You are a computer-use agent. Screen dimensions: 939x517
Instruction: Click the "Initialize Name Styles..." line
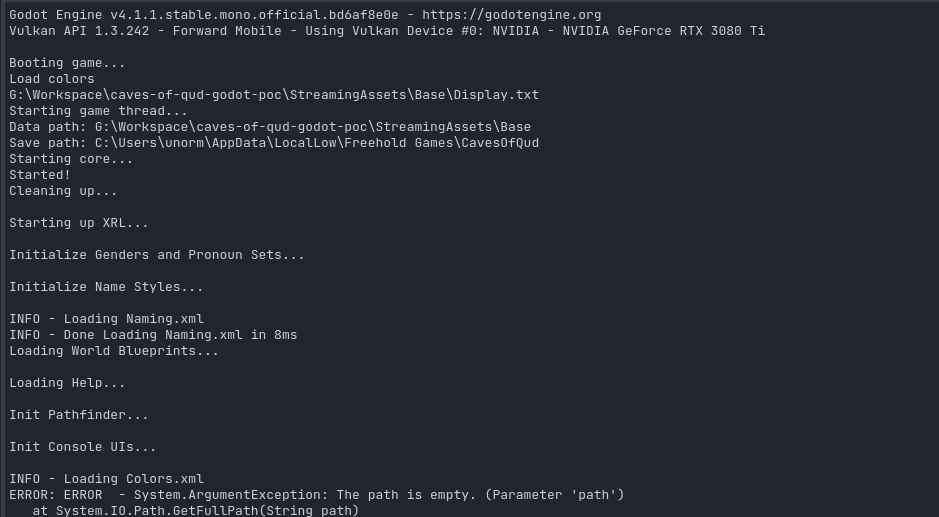(x=106, y=287)
